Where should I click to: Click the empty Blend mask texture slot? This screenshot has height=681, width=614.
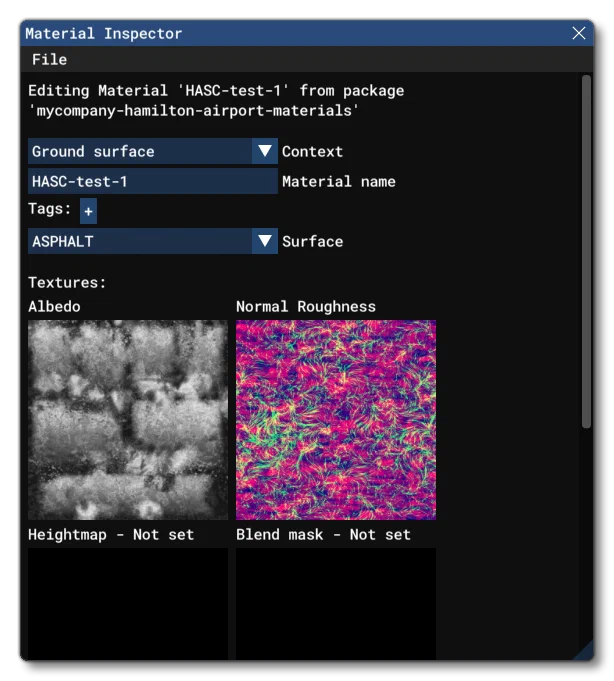[336, 604]
